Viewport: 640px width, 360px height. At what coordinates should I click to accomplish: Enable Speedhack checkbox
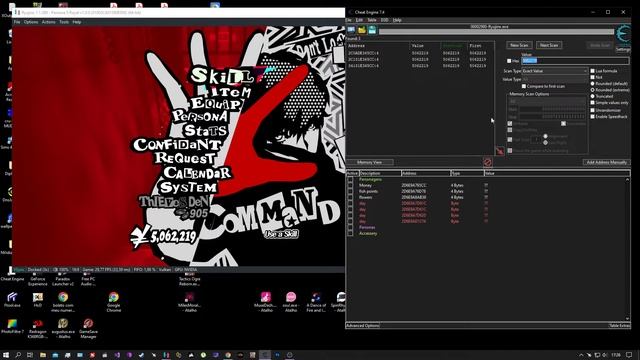tap(593, 116)
